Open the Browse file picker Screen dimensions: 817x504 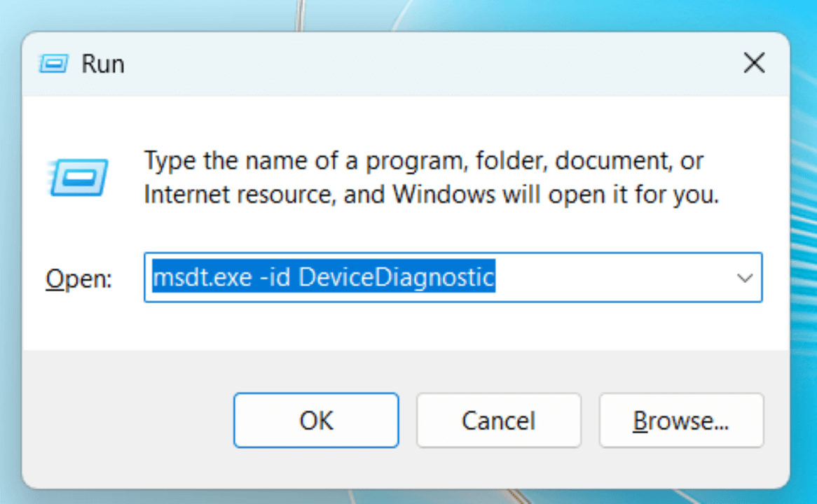click(x=680, y=420)
